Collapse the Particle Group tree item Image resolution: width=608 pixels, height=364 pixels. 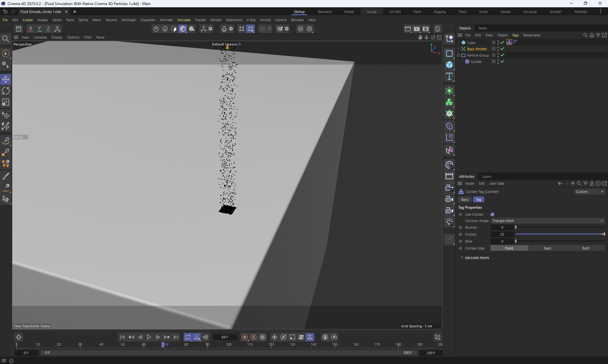[459, 55]
